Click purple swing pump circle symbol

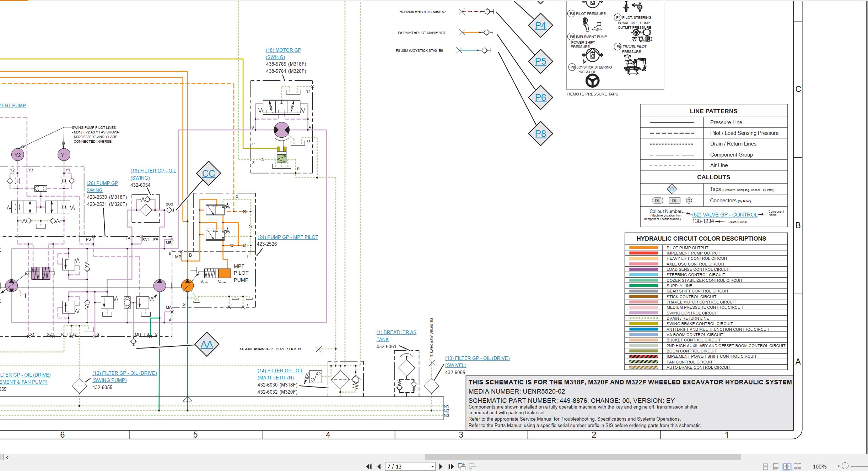click(x=160, y=285)
